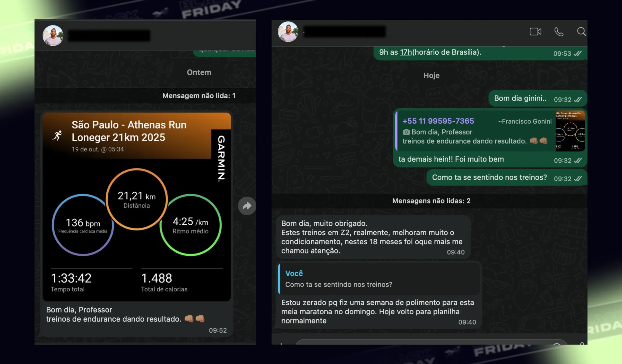The image size is (622, 364).
Task: Click the "Mensagem não lida: 1" banner
Action: click(x=199, y=96)
